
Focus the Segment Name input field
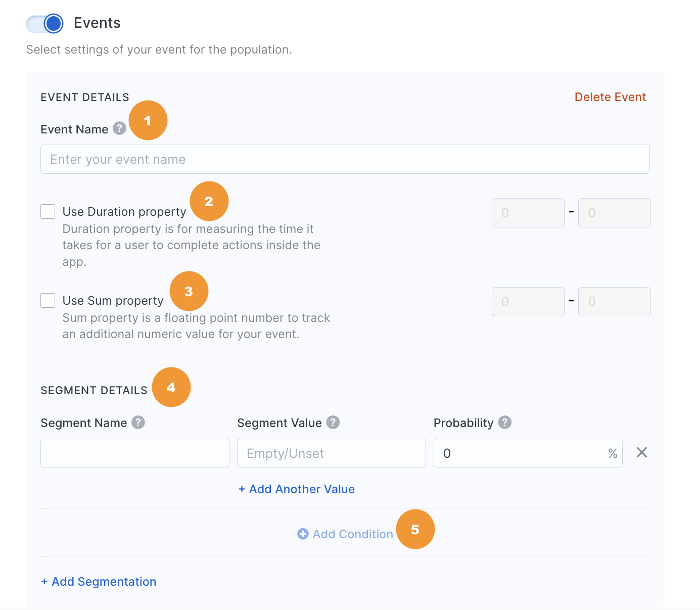pyautogui.click(x=135, y=453)
